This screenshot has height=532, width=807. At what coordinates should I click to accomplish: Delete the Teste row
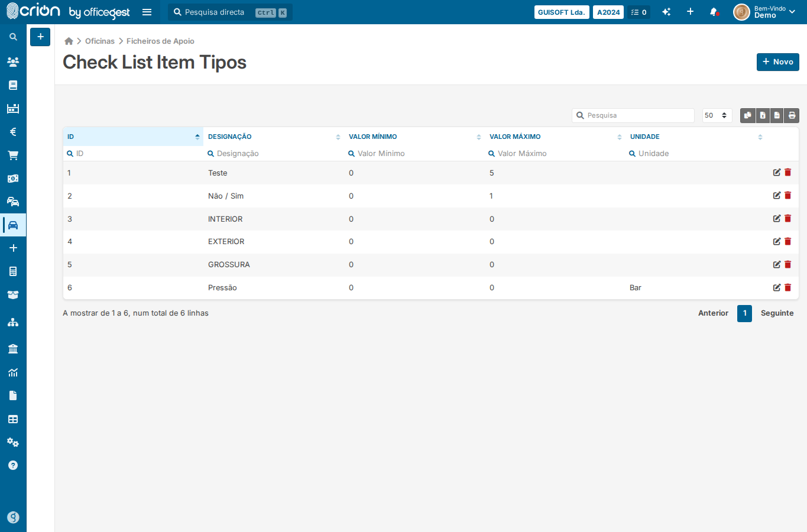point(787,173)
